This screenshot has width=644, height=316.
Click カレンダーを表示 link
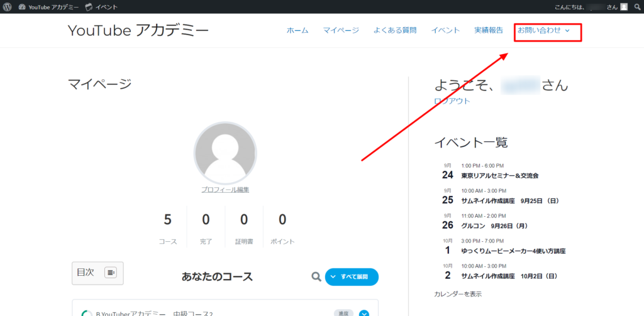(x=458, y=294)
